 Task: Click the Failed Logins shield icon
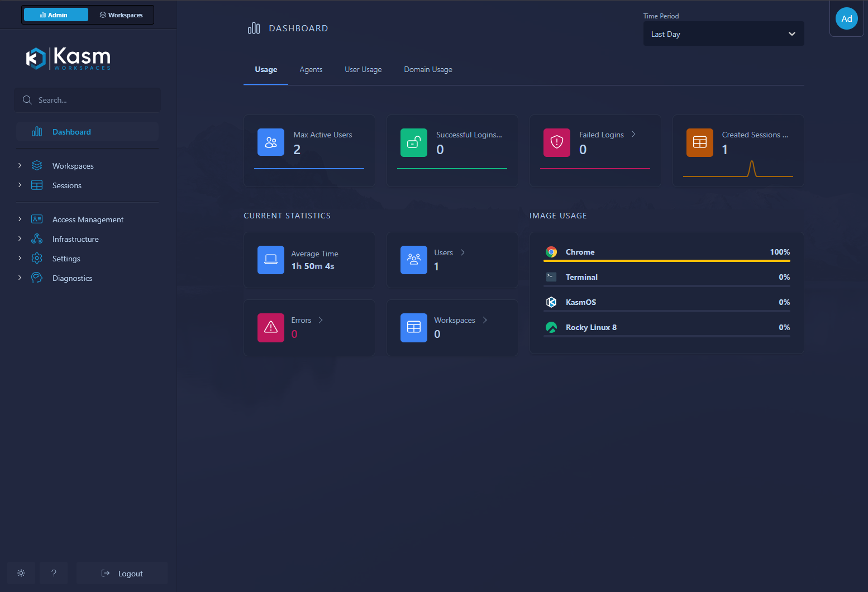[x=557, y=142]
